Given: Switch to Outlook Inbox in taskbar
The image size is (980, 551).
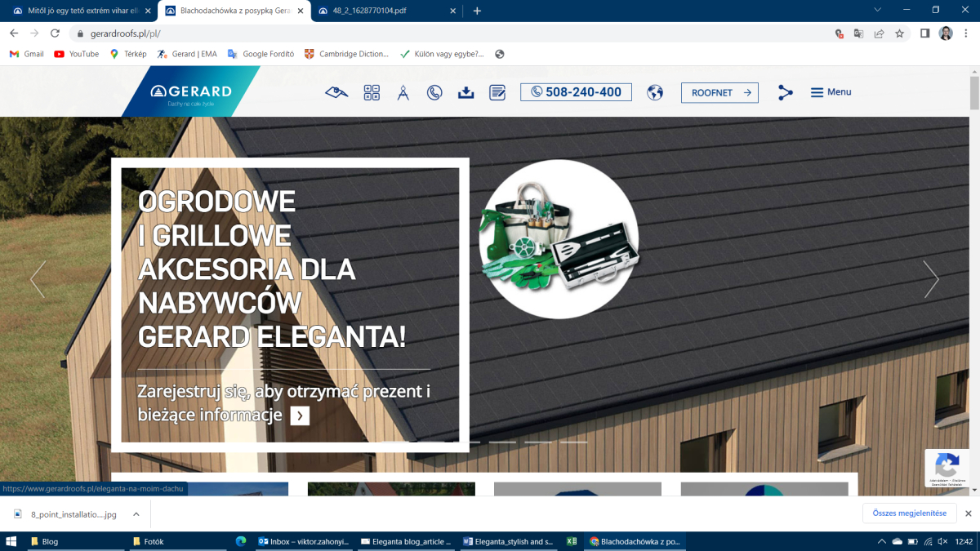Looking at the screenshot, I should (x=304, y=541).
